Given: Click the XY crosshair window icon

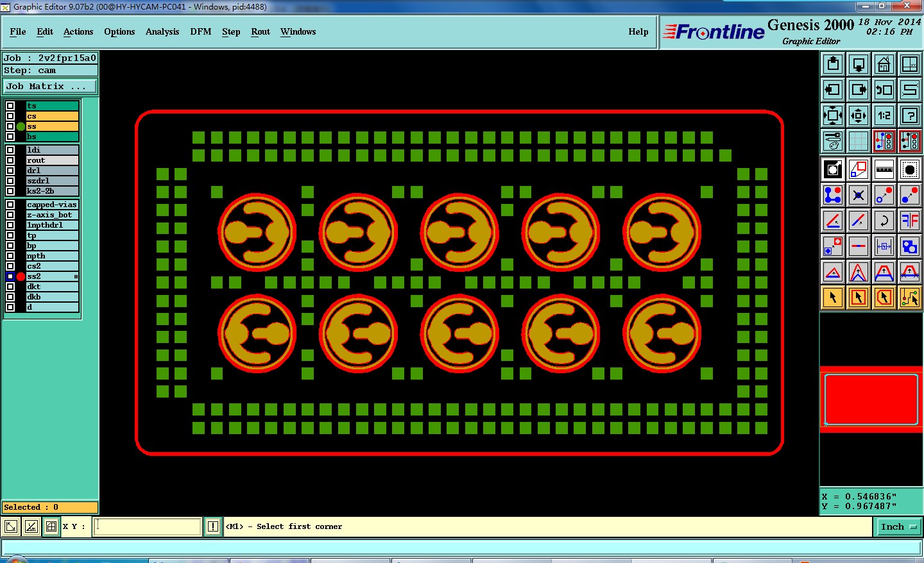Looking at the screenshot, I should tap(910, 64).
